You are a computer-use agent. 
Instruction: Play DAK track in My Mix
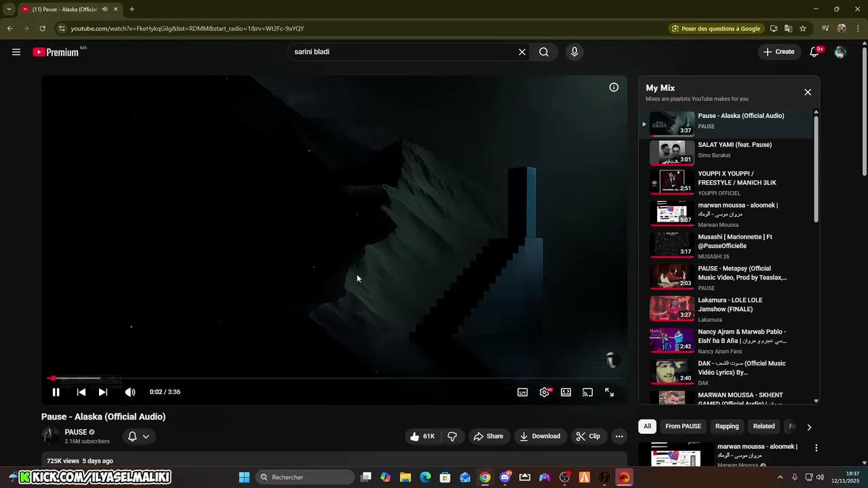point(726,373)
